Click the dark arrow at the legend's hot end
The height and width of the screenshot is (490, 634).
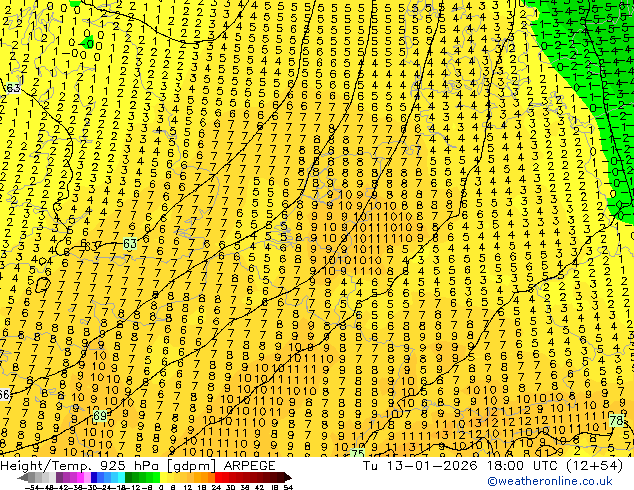(x=288, y=477)
